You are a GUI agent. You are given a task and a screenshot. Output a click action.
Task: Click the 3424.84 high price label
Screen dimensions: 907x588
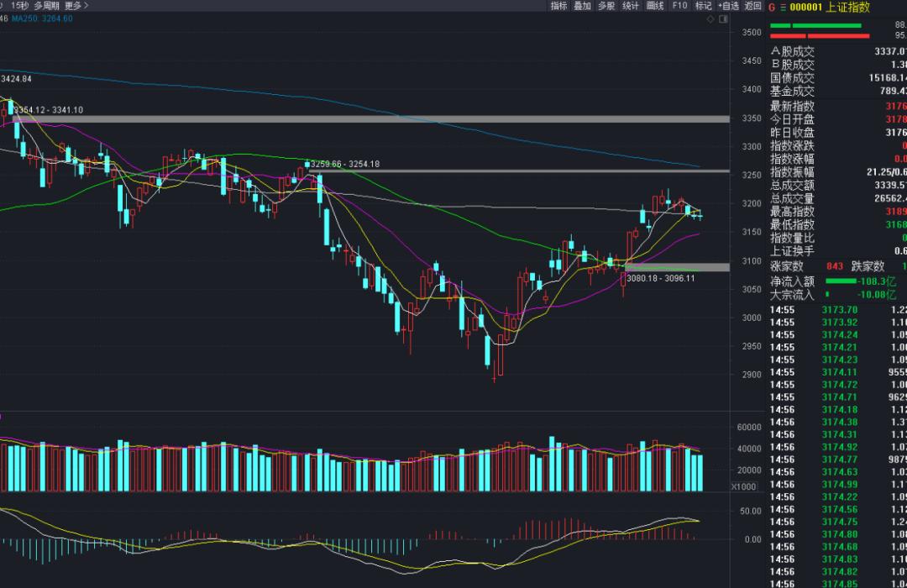tap(16, 79)
